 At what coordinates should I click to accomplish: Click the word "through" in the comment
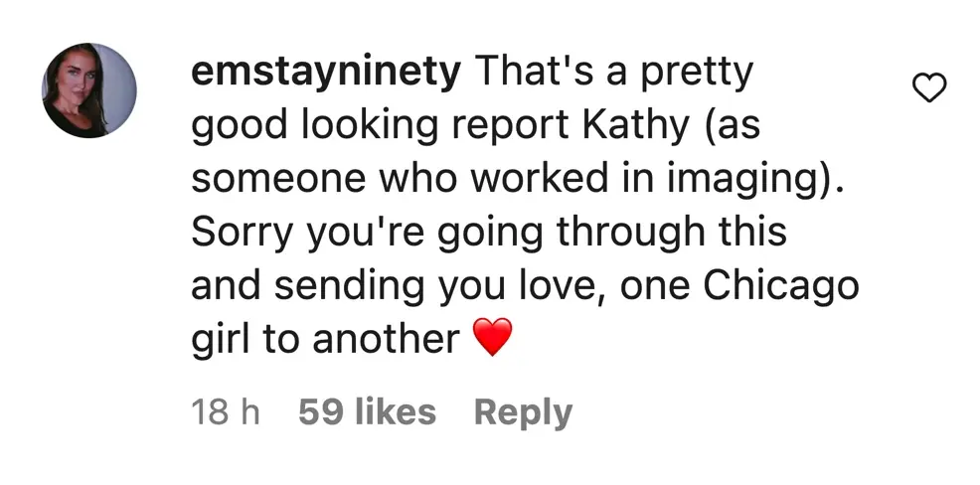click(x=625, y=233)
